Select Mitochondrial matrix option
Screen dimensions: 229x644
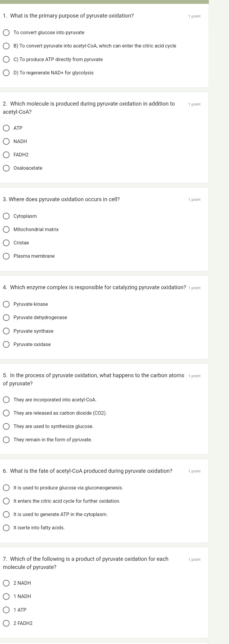(x=6, y=230)
